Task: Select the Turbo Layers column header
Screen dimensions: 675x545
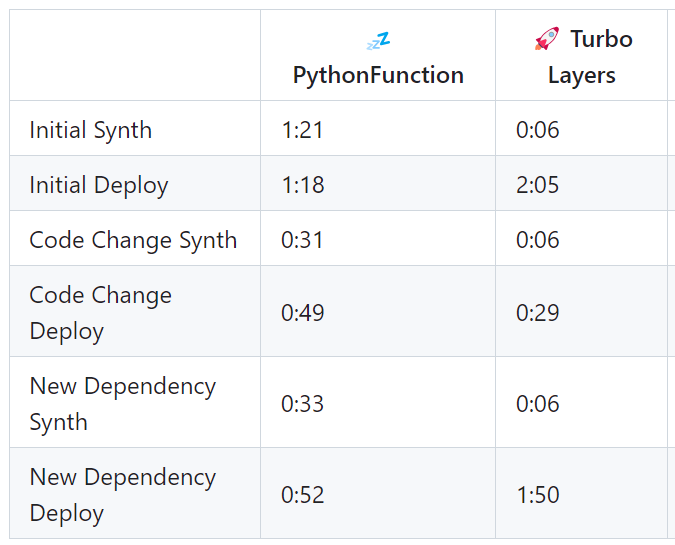Action: (582, 57)
